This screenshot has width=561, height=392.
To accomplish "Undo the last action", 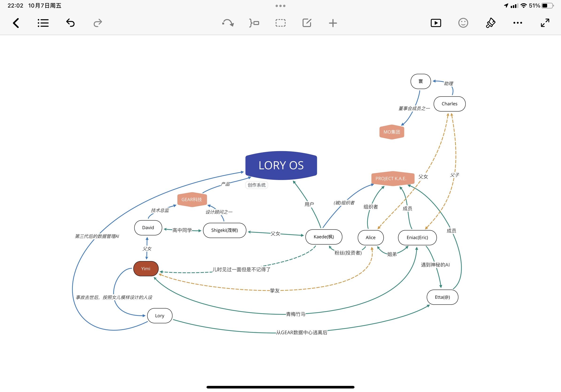I will [x=70, y=23].
